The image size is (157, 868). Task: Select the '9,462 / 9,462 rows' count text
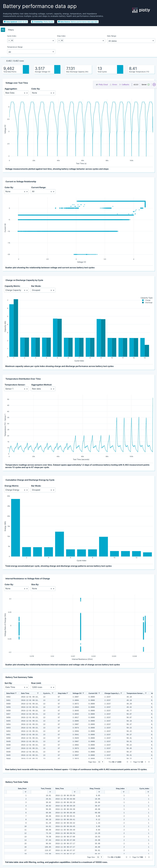tap(15, 61)
